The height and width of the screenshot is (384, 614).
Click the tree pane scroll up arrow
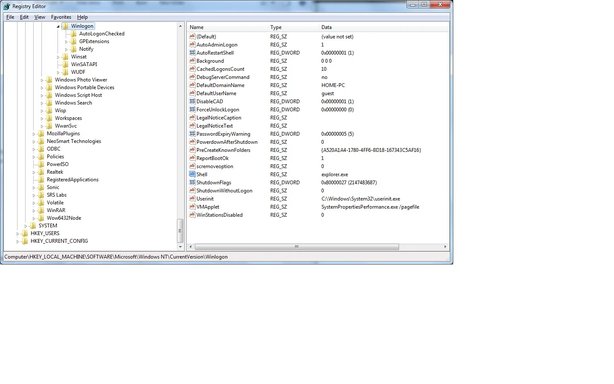pos(181,26)
